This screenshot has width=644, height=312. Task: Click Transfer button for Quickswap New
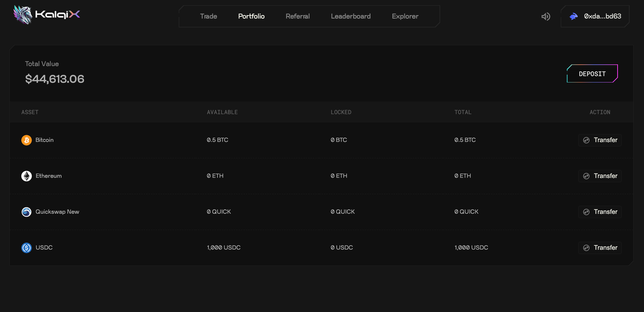(600, 212)
